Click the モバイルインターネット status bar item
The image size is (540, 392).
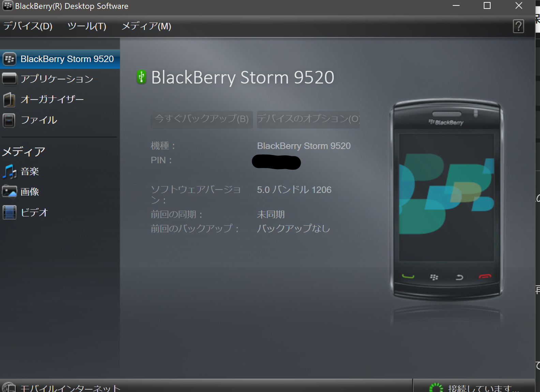[x=70, y=388]
